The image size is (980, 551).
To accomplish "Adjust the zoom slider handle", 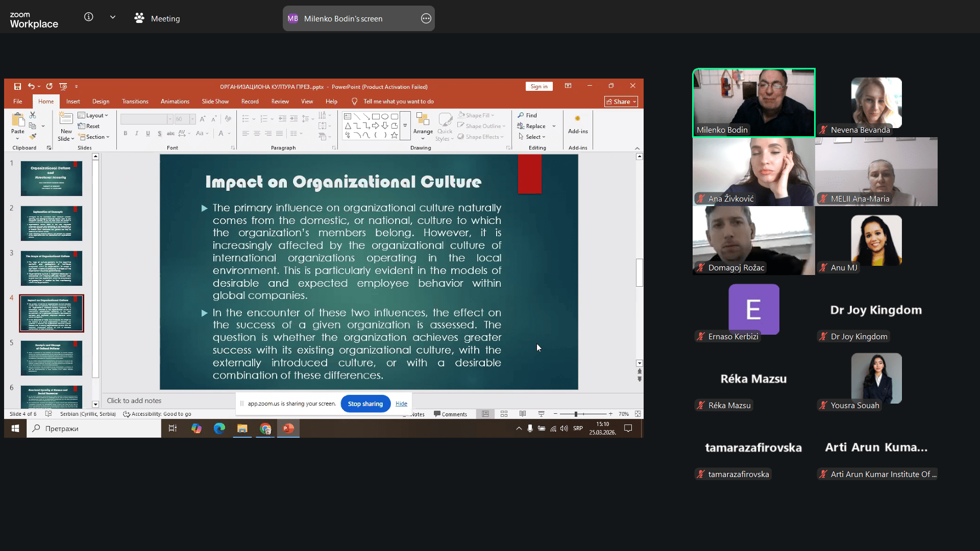I will point(576,414).
